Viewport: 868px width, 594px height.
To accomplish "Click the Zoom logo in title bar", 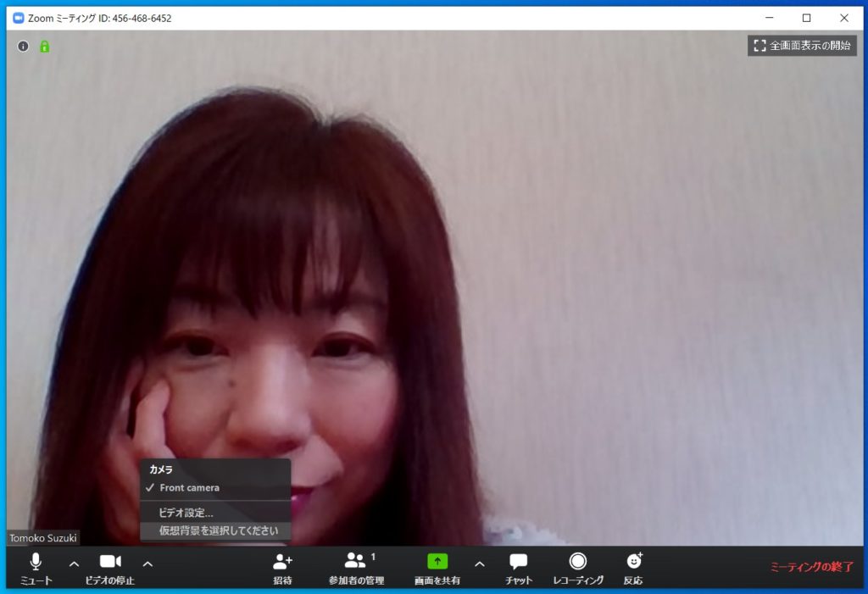I will (19, 18).
